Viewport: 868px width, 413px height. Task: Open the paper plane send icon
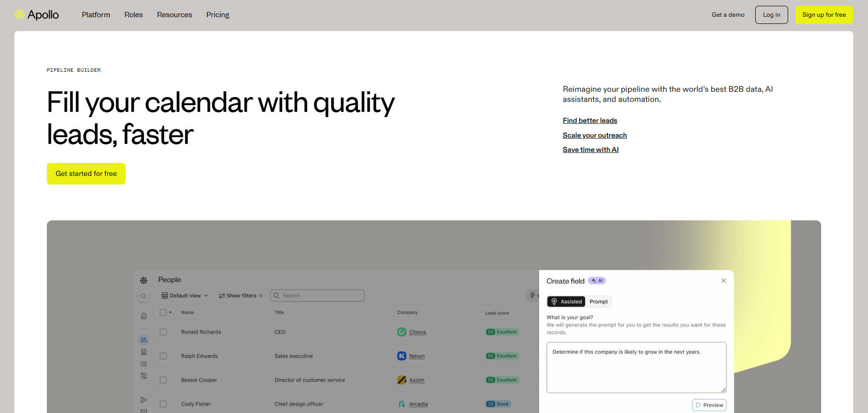coord(143,400)
